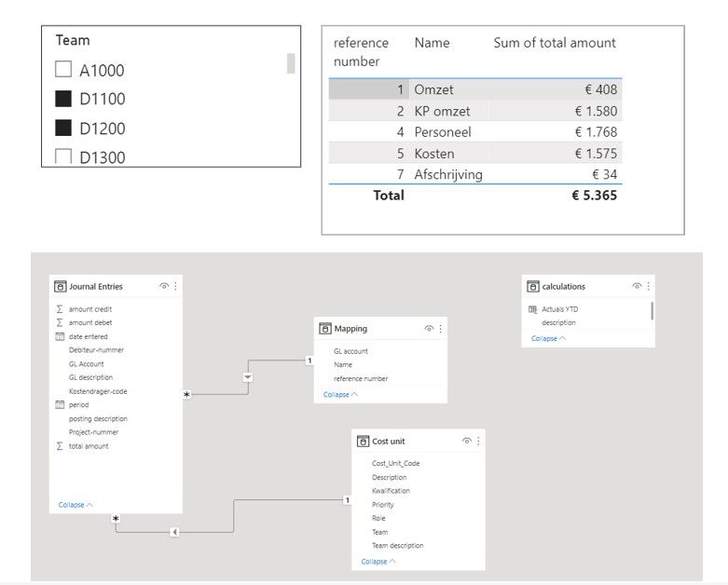The image size is (728, 585).
Task: Click measure icon next to Actuals YTD
Action: coord(532,309)
